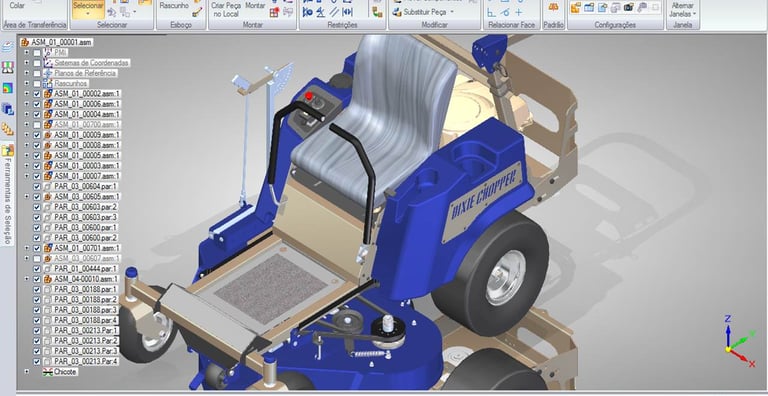Click the Selecionar tool button
768x396 pixels.
click(x=88, y=9)
